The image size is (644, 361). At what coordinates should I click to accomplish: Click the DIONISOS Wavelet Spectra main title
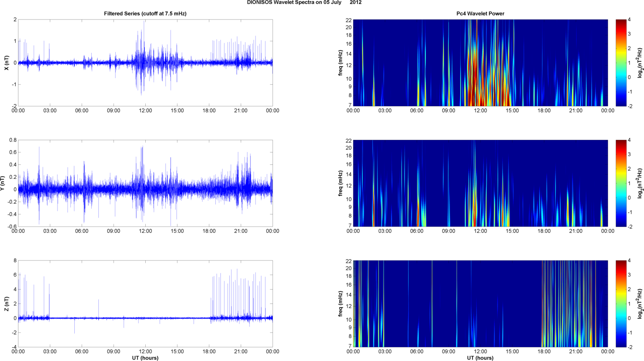tap(304, 3)
